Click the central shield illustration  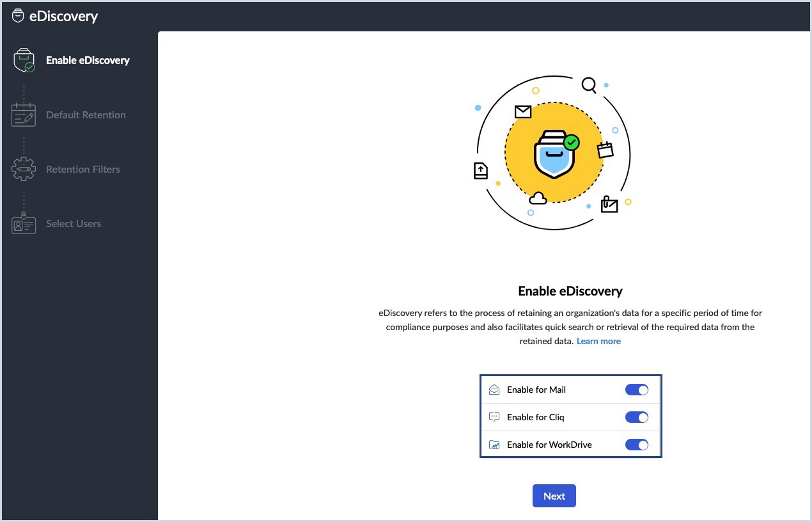pos(554,152)
